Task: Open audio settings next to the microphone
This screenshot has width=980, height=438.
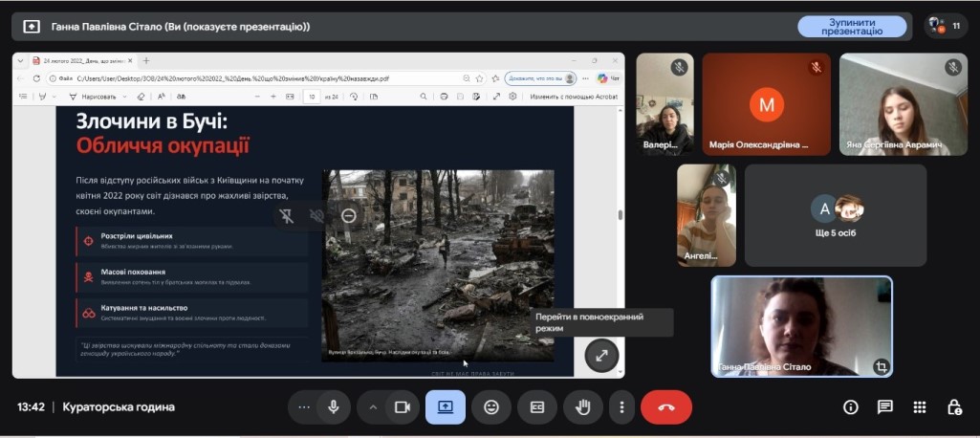Action: pyautogui.click(x=304, y=407)
